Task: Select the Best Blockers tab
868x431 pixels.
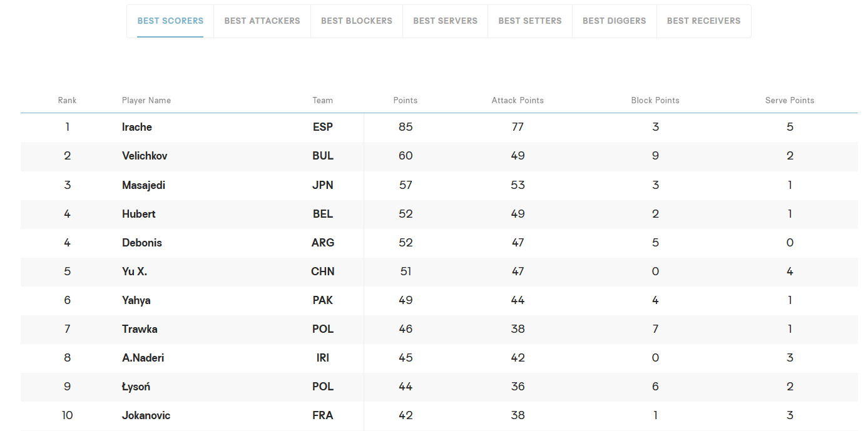Action: tap(357, 21)
